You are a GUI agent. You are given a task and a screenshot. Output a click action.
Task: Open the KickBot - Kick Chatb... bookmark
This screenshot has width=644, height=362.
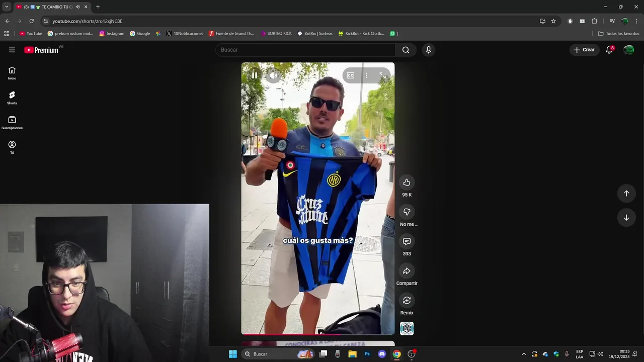pyautogui.click(x=361, y=34)
